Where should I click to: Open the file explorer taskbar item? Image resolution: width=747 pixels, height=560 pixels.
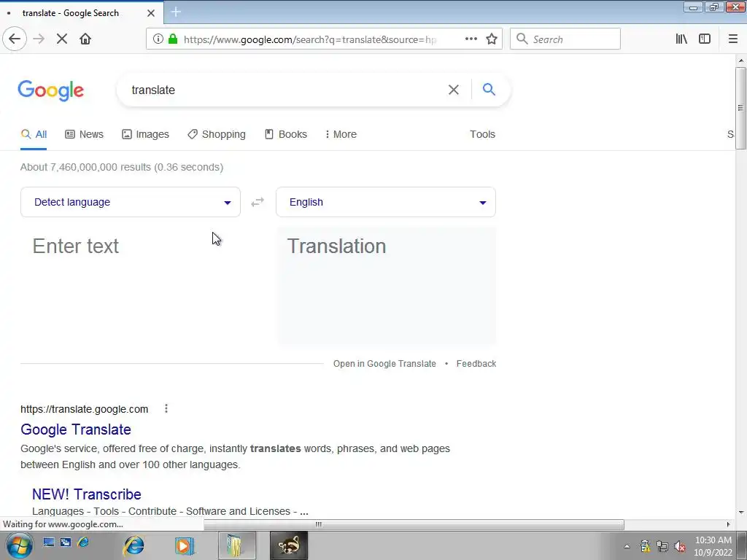tap(237, 545)
